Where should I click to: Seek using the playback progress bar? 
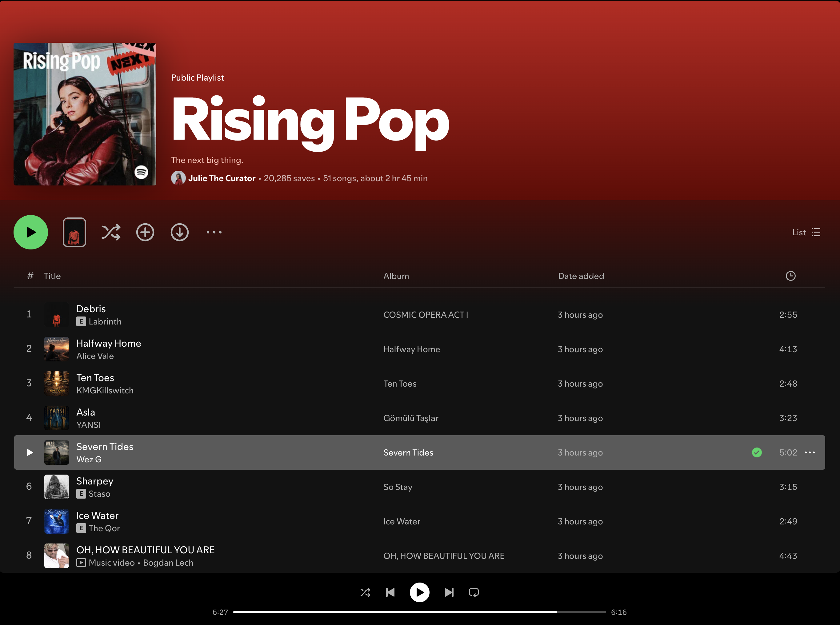420,612
